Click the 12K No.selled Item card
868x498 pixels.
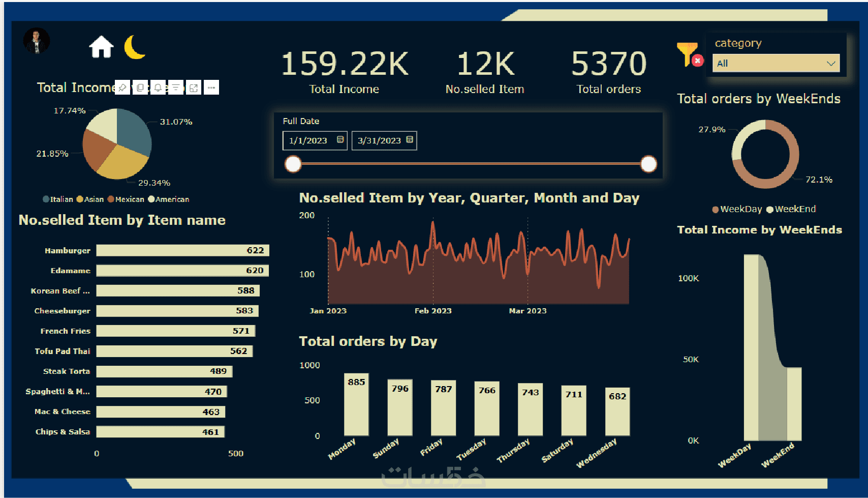pos(485,72)
